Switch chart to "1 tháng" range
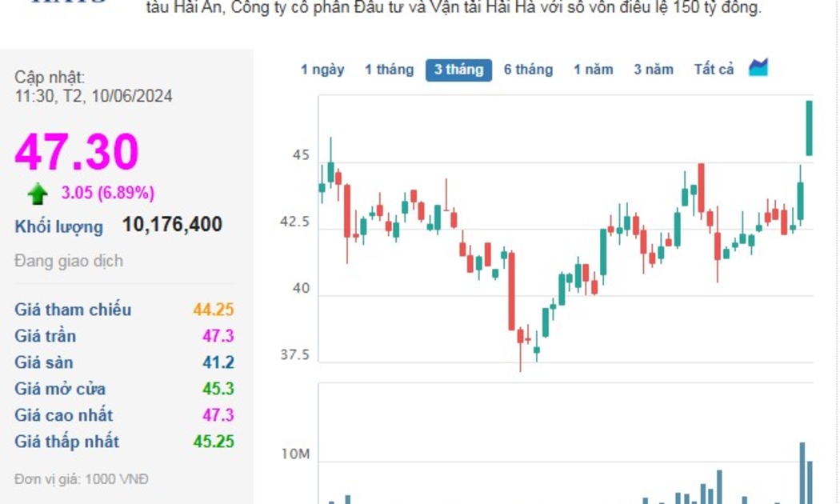The width and height of the screenshot is (840, 504). click(389, 70)
